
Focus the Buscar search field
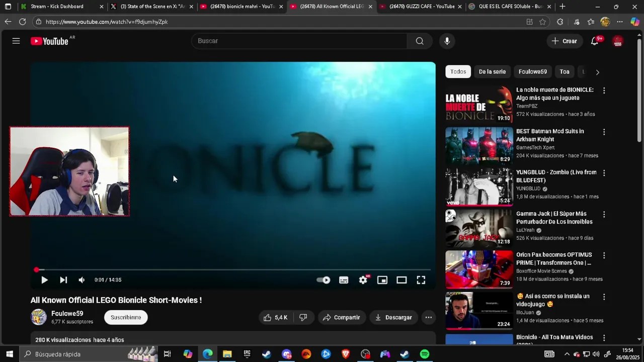point(299,41)
